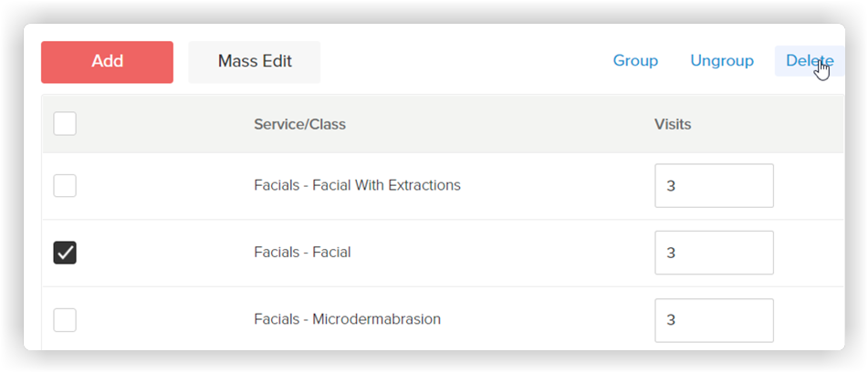Focus Visits field for Facial With Extractions
The height and width of the screenshot is (373, 868).
click(714, 186)
